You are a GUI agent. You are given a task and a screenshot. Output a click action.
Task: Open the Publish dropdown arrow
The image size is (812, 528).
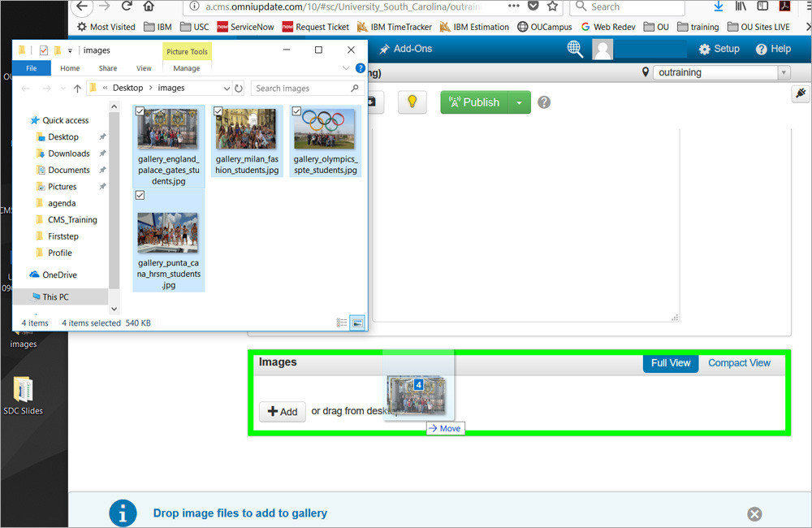[x=520, y=102]
